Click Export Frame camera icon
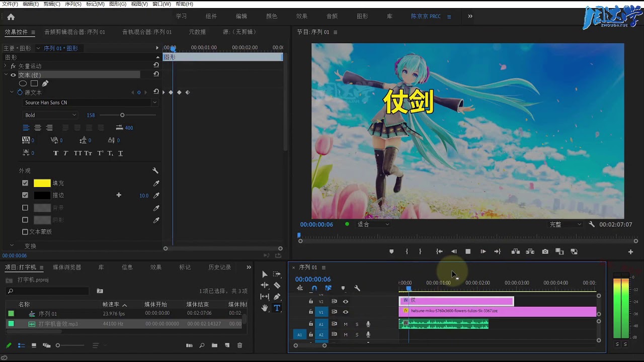The image size is (644, 362). tap(545, 251)
